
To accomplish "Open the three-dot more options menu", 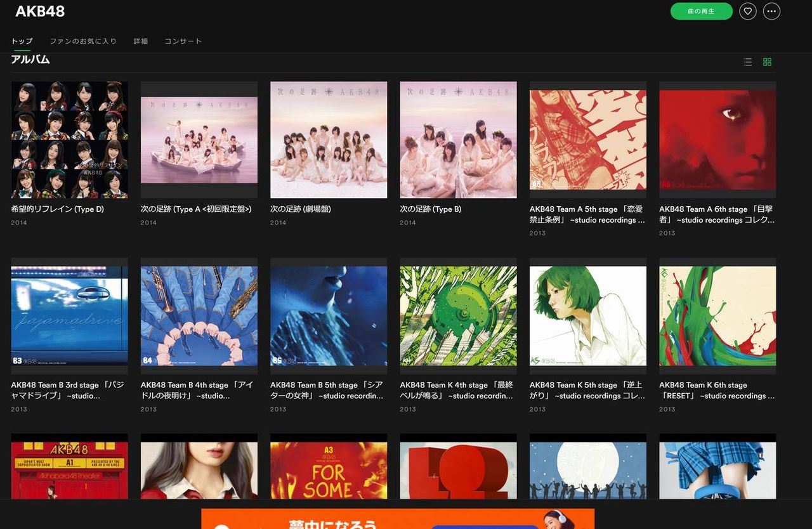I will [x=771, y=11].
